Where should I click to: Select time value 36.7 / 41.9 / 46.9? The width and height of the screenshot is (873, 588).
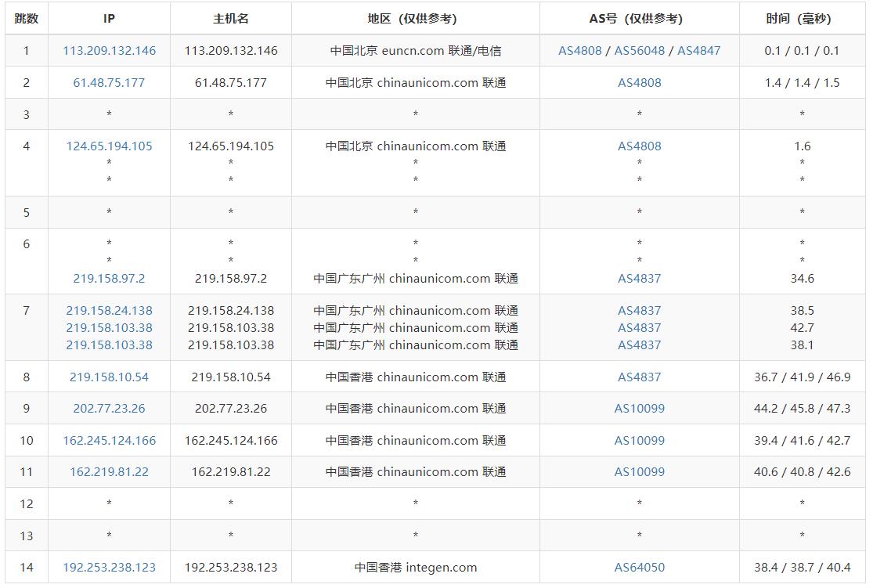(x=803, y=377)
